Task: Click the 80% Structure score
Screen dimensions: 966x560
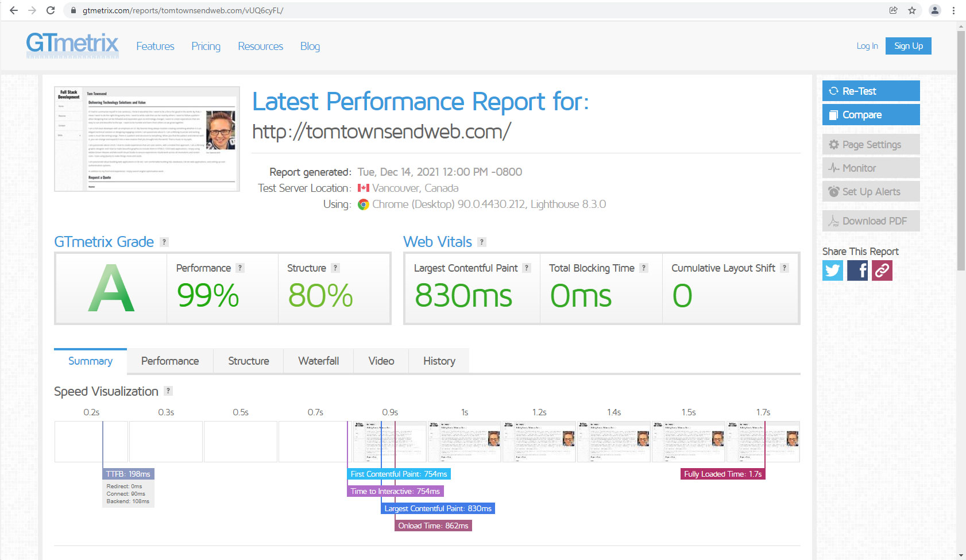Action: [x=320, y=296]
